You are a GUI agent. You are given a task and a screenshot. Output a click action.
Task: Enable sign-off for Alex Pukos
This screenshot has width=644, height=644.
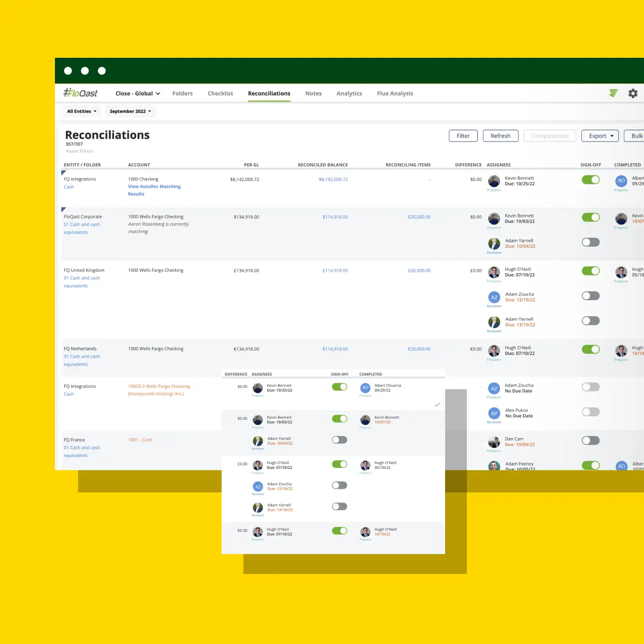(590, 412)
